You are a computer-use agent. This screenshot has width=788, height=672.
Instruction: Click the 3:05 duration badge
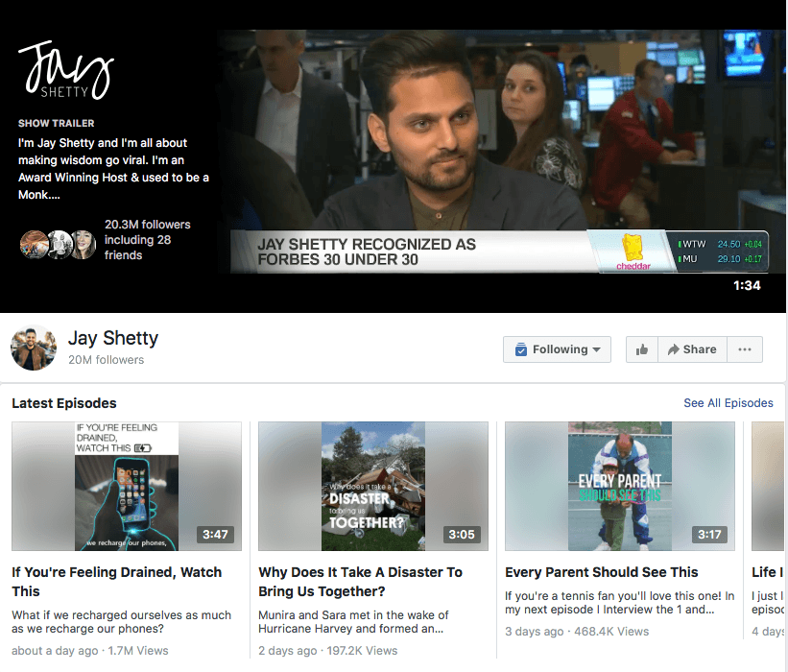pos(462,535)
